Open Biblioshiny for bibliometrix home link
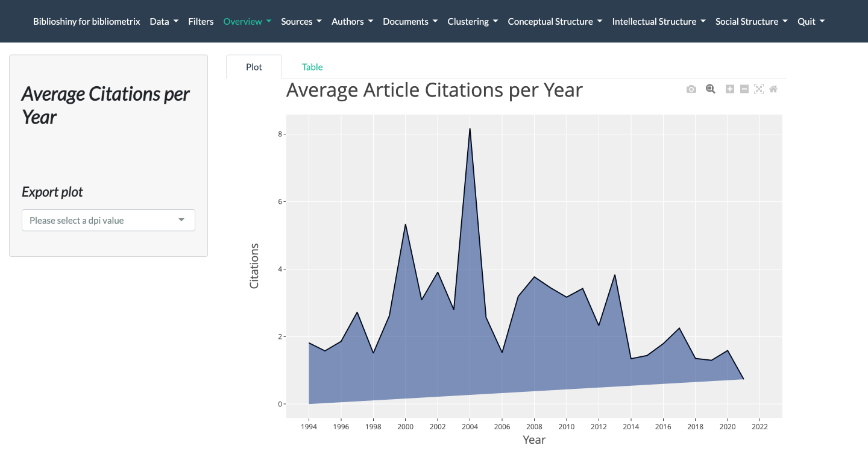Image resolution: width=868 pixels, height=460 pixels. pos(87,21)
